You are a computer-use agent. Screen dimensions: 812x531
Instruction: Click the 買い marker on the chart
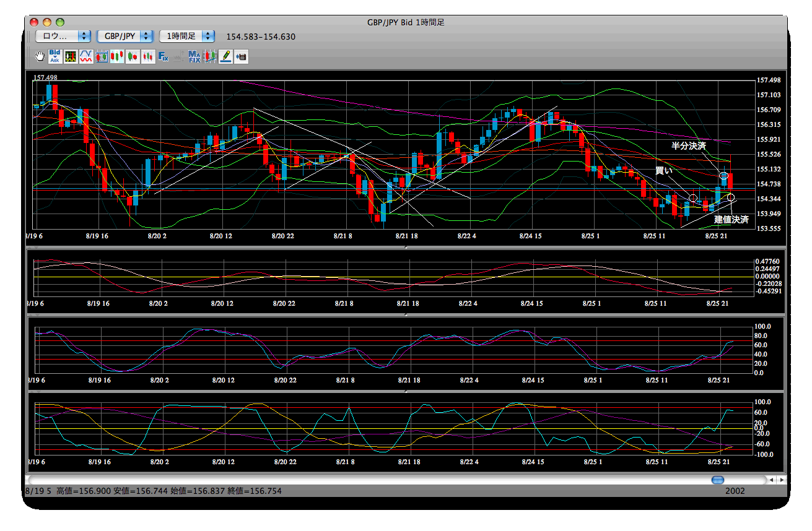pos(663,170)
